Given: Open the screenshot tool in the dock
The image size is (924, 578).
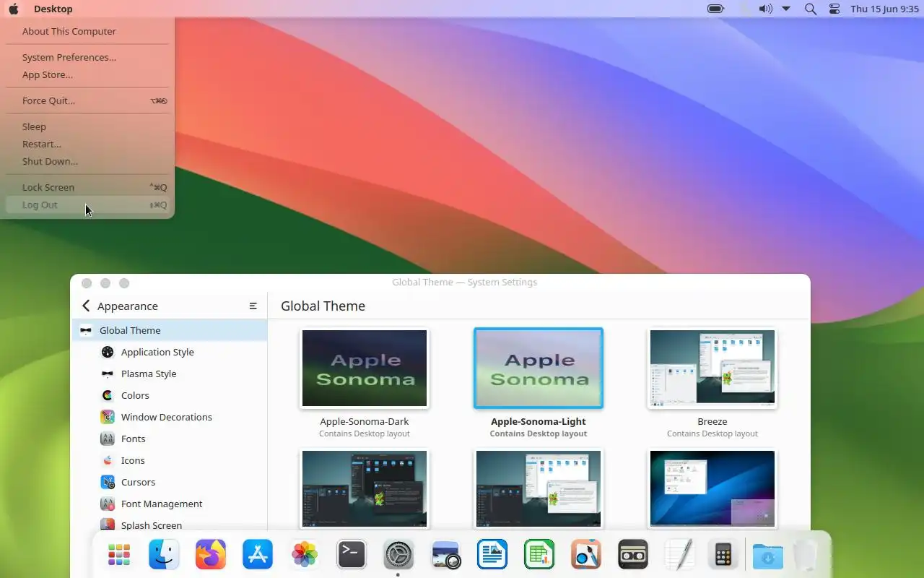Looking at the screenshot, I should pos(445,555).
